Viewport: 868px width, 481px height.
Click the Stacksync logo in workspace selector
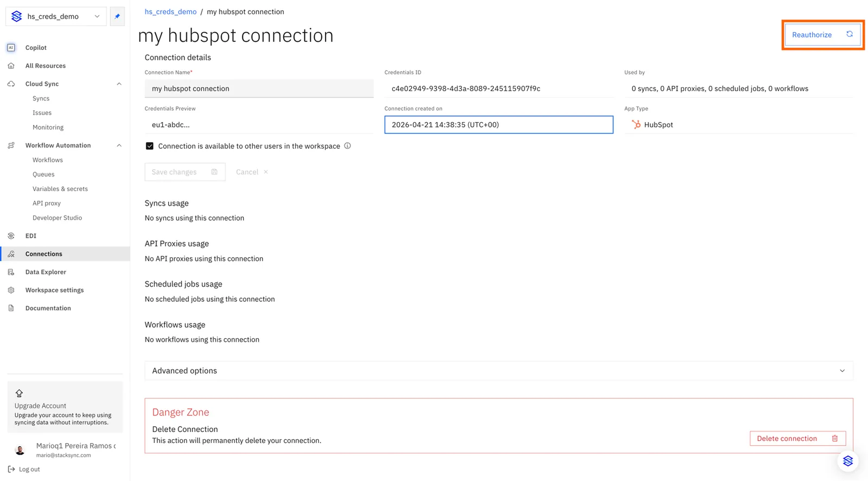[x=17, y=16]
